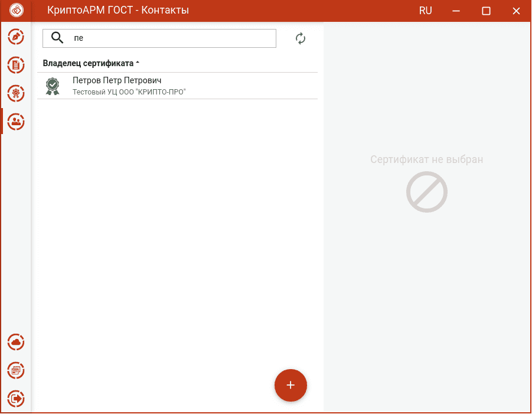532x414 pixels.
Task: Click the CryptoARM logo icon
Action: 17,10
